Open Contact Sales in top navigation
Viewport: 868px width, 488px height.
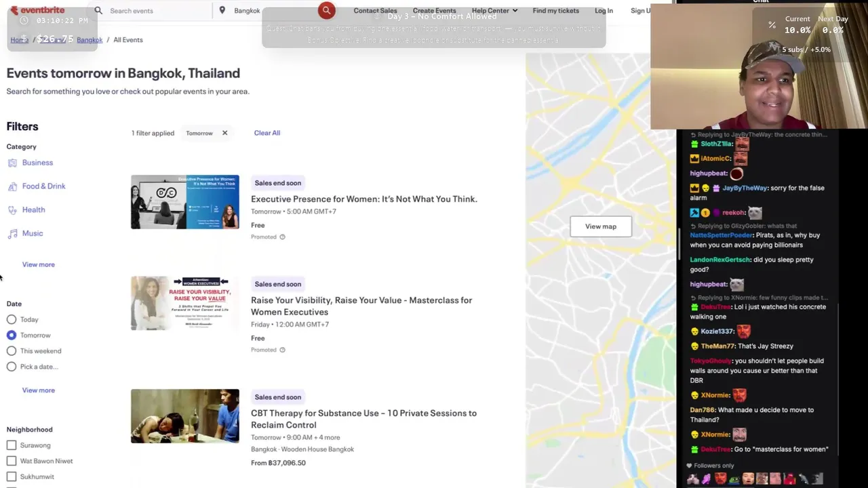pos(375,11)
